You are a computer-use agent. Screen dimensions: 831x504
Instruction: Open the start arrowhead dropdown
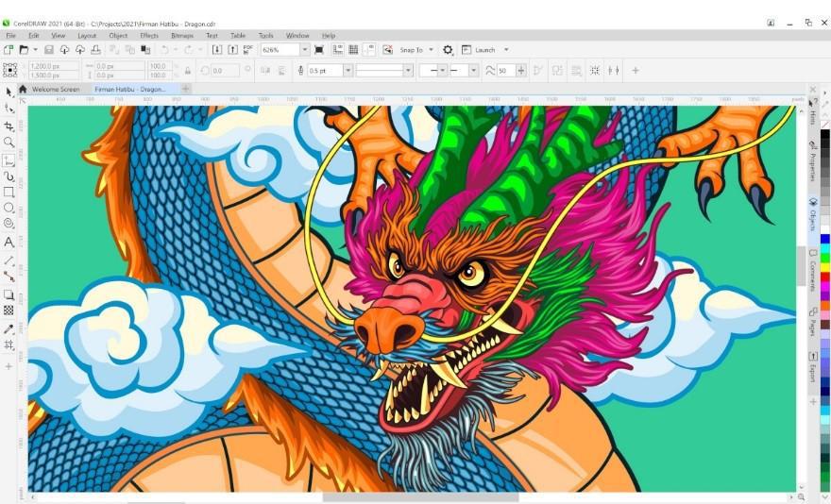tap(443, 71)
